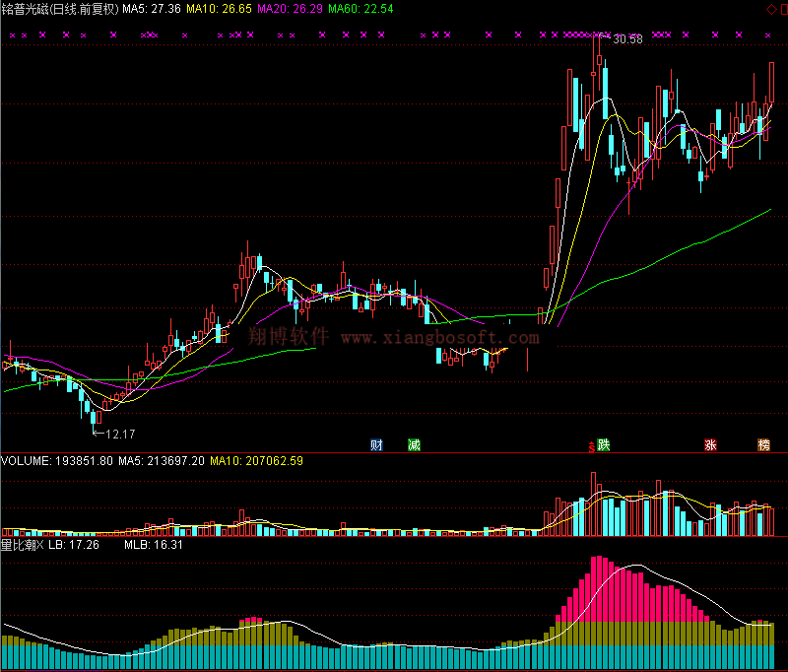
Task: Open the red 涨 event marker
Action: pyautogui.click(x=709, y=444)
